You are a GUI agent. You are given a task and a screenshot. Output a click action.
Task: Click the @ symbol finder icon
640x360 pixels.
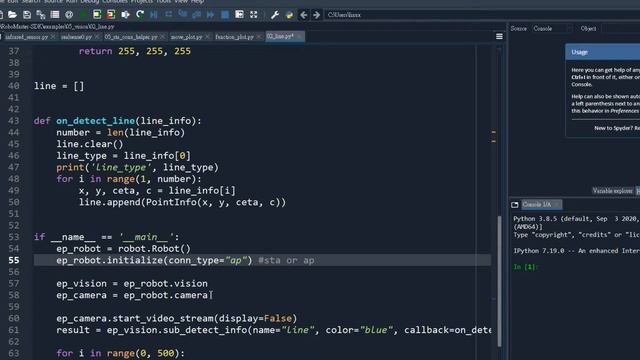pyautogui.click(x=69, y=15)
